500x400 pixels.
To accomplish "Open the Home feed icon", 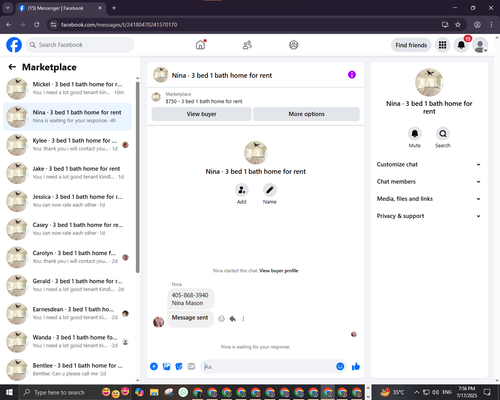I will (x=200, y=45).
